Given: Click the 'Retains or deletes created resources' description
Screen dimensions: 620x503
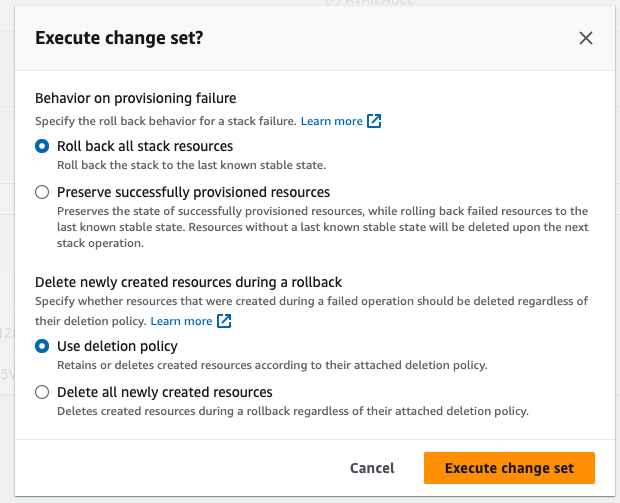Looking at the screenshot, I should [272, 365].
